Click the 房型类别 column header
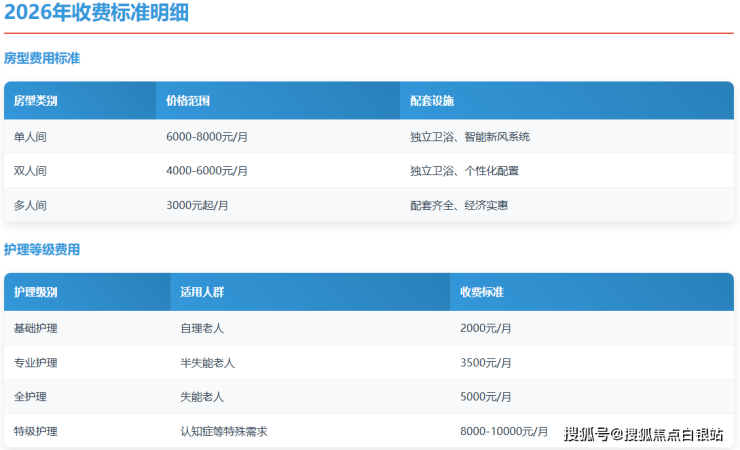Image resolution: width=740 pixels, height=450 pixels. 35,101
